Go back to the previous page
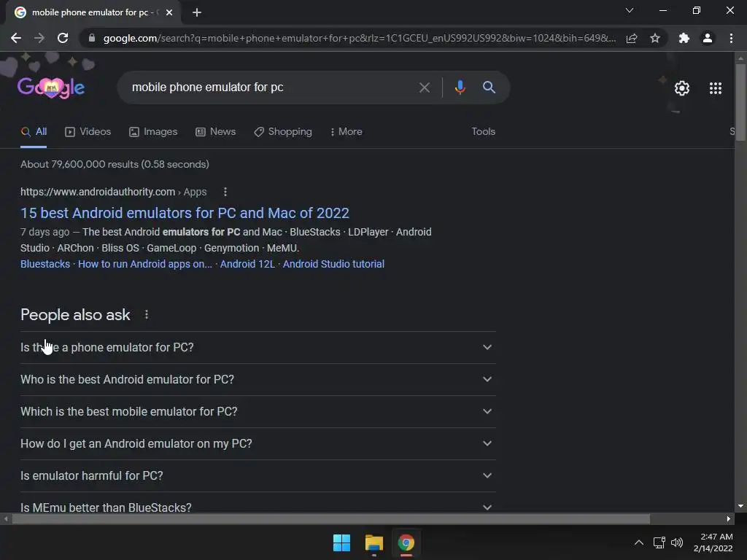 pyautogui.click(x=16, y=38)
